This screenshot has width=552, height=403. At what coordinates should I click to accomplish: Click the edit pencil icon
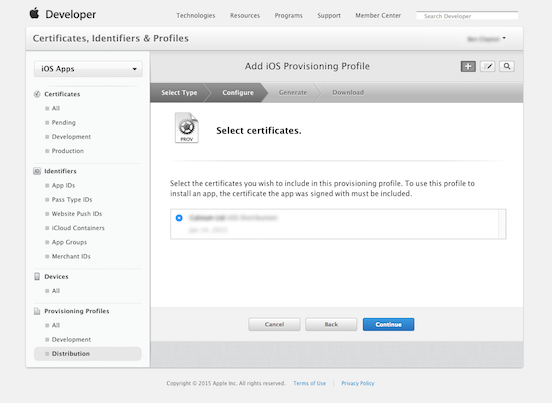pyautogui.click(x=488, y=66)
